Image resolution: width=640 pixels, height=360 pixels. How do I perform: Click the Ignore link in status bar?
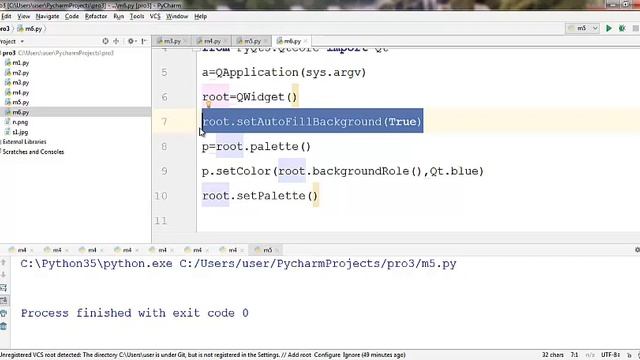(x=351, y=355)
